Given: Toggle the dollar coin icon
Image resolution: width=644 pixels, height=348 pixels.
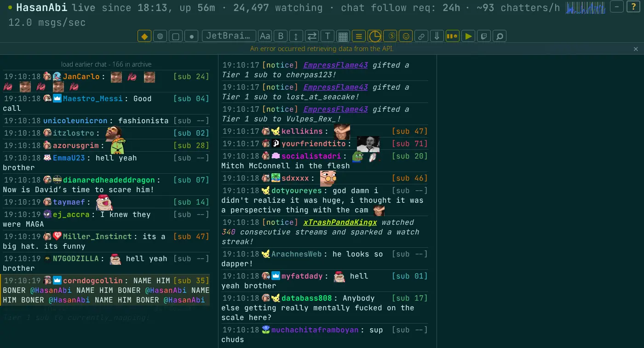Looking at the screenshot, I should 390,36.
